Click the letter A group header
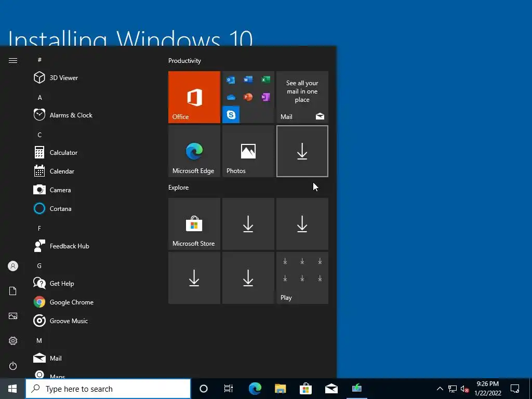The height and width of the screenshot is (399, 532). (39, 97)
